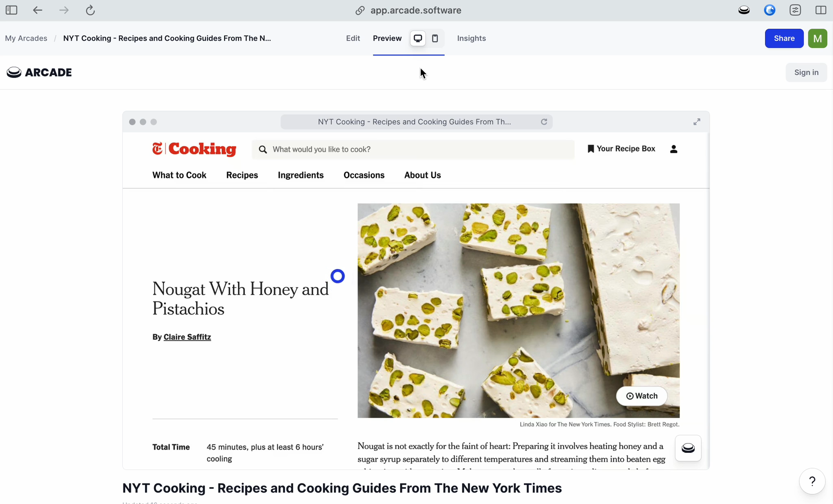Click the Share button

(784, 38)
